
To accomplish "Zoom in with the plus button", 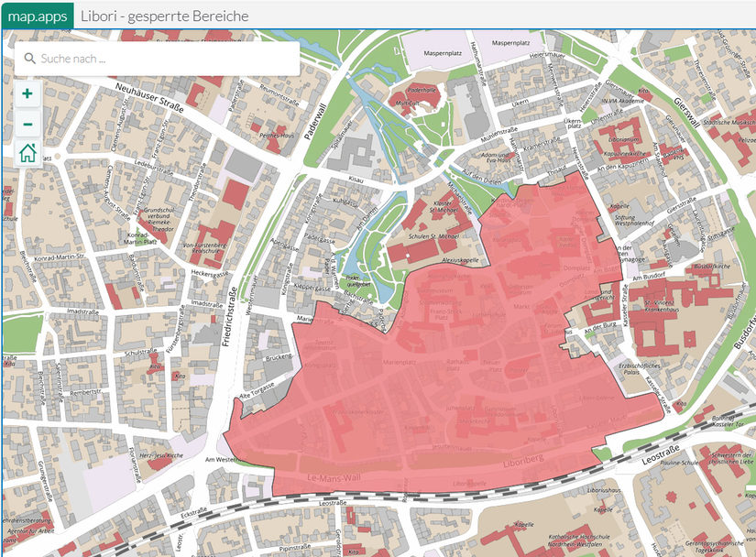I will click(x=27, y=93).
